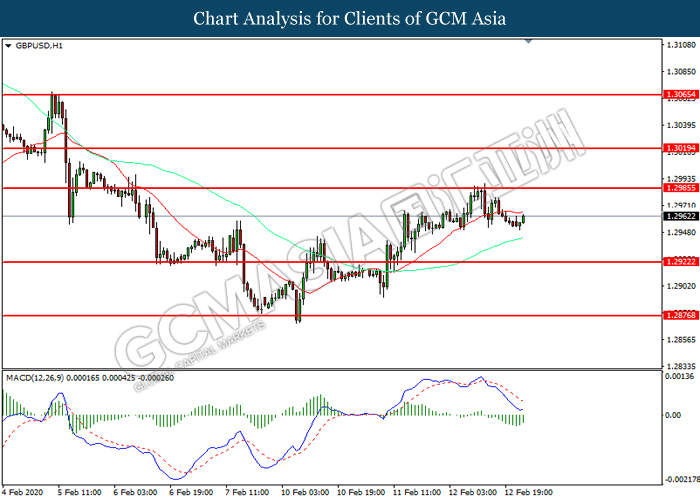Click the 6 Feb 19:00 time label

point(191,492)
